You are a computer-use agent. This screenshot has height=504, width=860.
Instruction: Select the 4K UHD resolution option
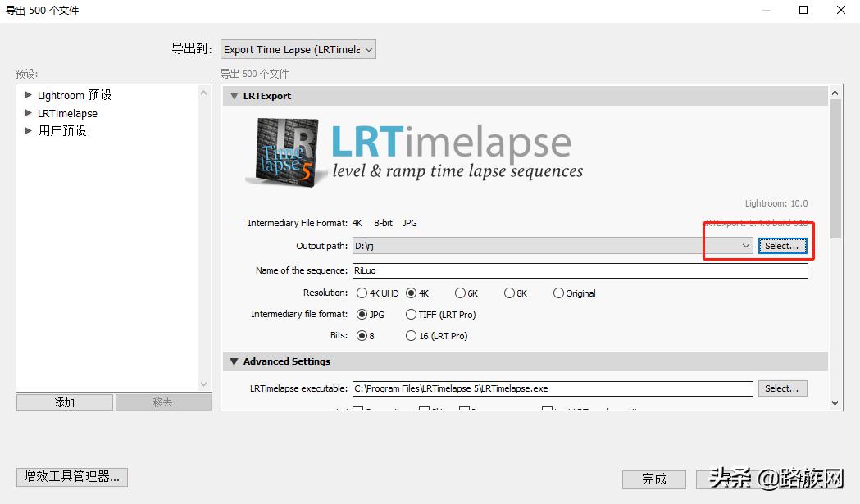pyautogui.click(x=362, y=293)
